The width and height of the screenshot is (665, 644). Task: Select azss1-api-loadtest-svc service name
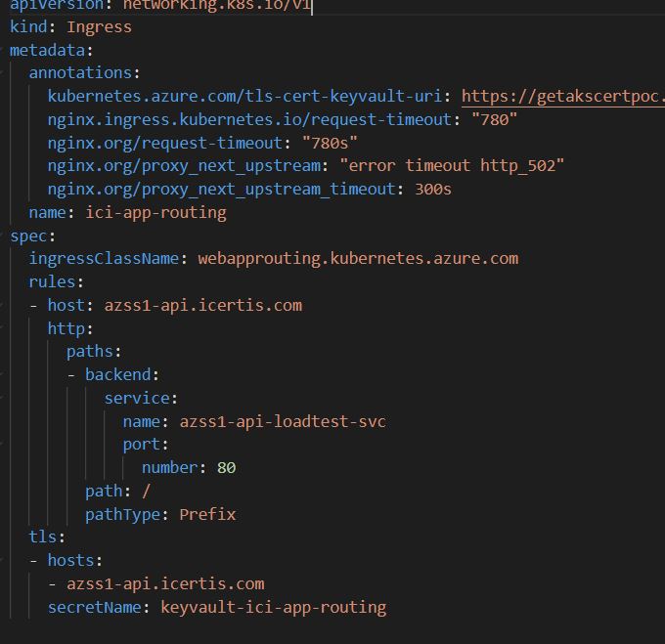tap(283, 421)
